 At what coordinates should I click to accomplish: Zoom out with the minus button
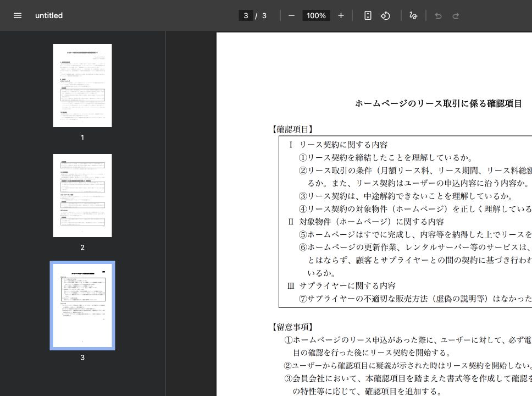coord(291,15)
